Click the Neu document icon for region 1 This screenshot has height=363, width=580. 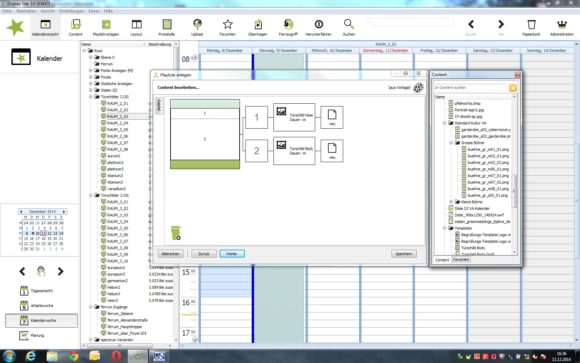tap(332, 117)
